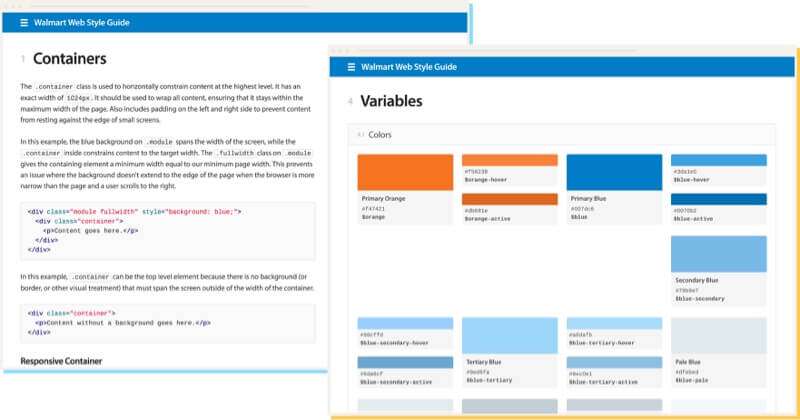Screen dimensions: 800x420
Task: Select the Secondary Blue color swatch
Action: coord(718,254)
